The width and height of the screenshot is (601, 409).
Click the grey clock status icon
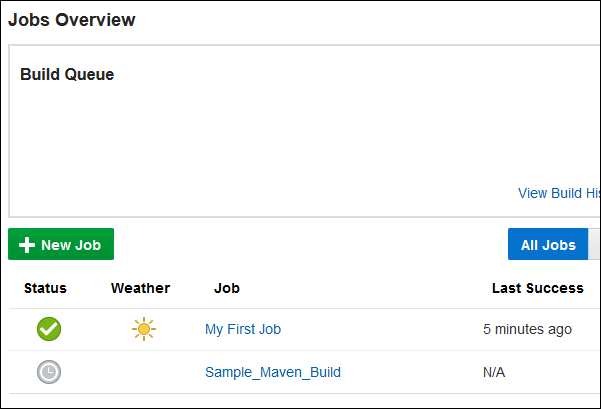(49, 372)
